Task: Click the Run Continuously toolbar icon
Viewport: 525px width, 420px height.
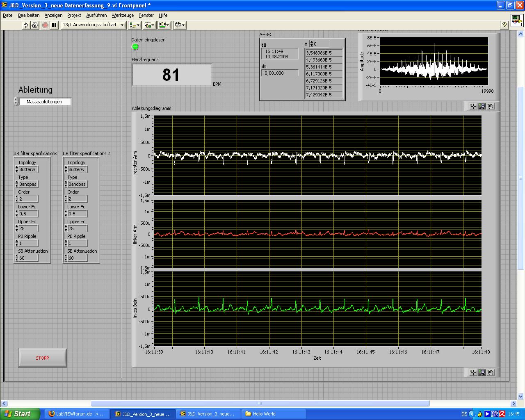Action: tap(35, 25)
